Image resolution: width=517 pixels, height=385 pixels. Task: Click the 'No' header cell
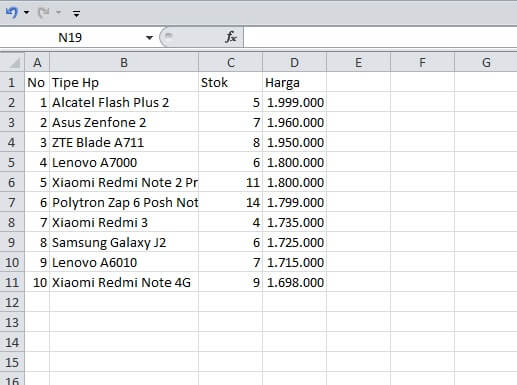37,82
